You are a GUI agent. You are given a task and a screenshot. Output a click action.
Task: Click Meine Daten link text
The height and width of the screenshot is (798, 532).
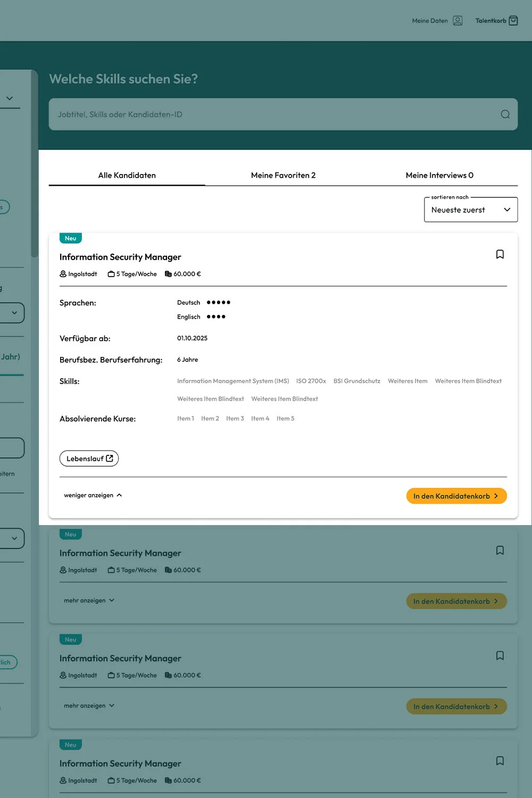point(430,21)
